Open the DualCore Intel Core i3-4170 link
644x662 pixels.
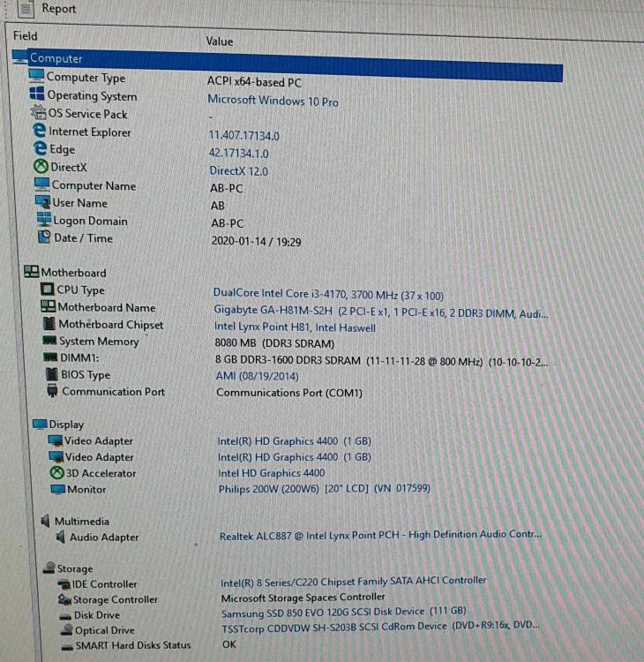328,293
